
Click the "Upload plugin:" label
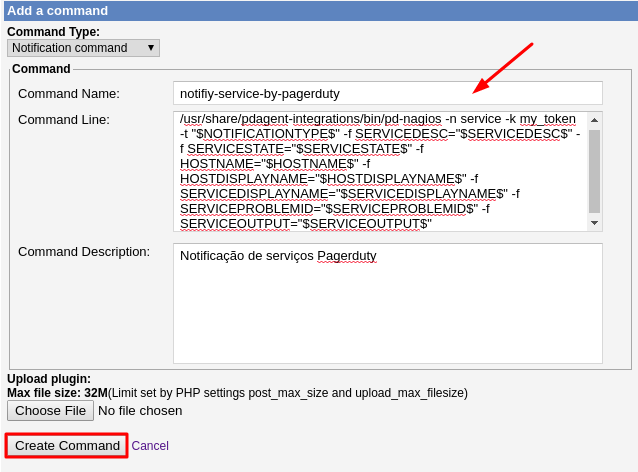pyautogui.click(x=49, y=379)
